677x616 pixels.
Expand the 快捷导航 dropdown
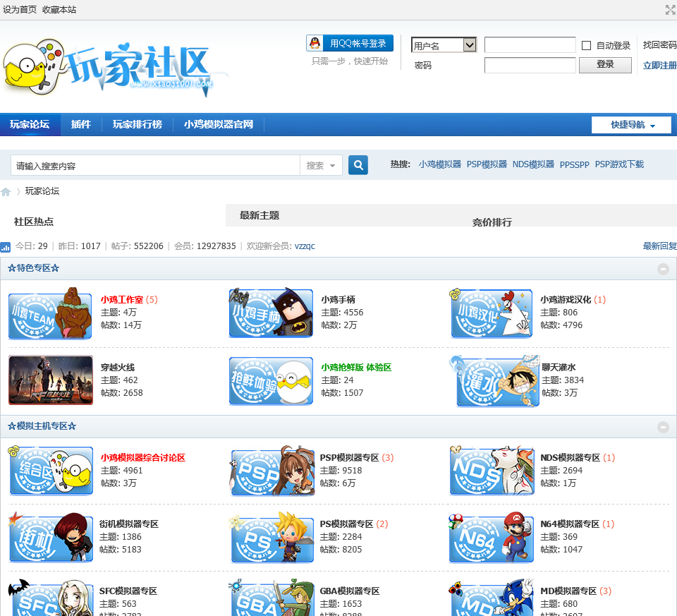click(x=632, y=125)
